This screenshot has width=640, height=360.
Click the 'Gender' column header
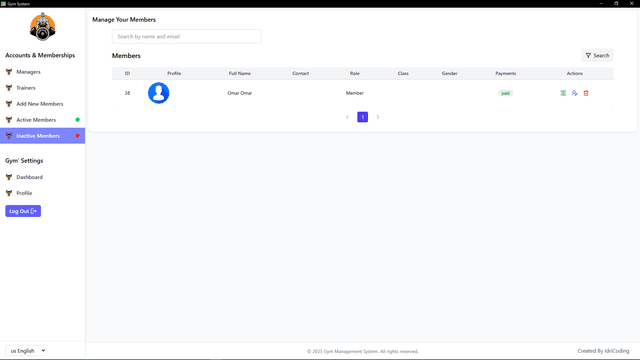point(449,73)
